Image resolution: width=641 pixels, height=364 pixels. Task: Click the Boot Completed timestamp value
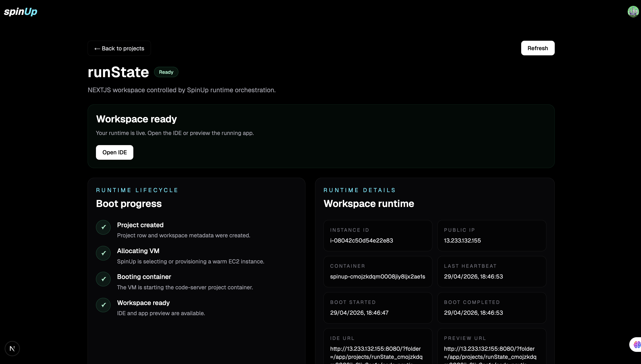point(473,313)
